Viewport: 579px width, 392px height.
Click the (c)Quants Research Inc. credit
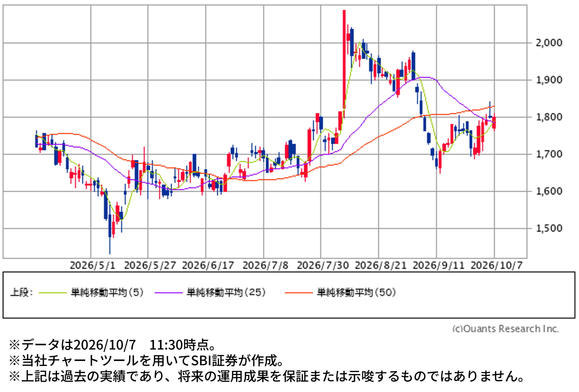coord(506,329)
